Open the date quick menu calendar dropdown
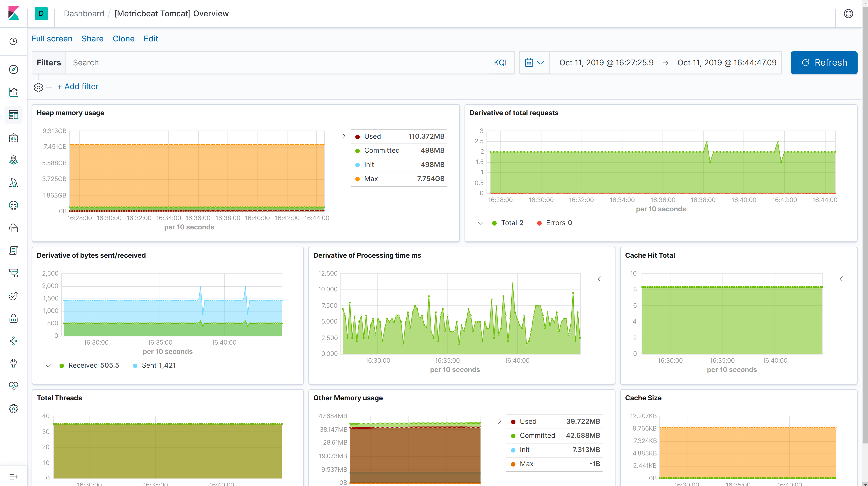This screenshot has height=486, width=868. (534, 63)
